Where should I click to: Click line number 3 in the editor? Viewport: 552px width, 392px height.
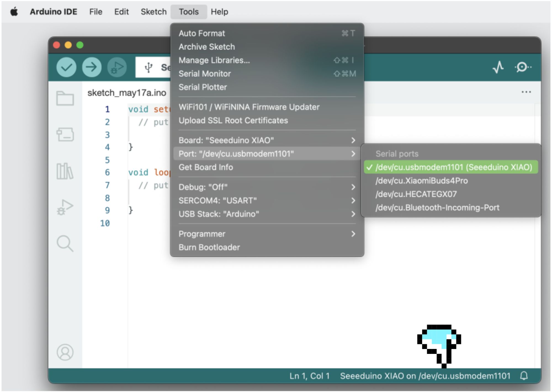click(x=107, y=135)
